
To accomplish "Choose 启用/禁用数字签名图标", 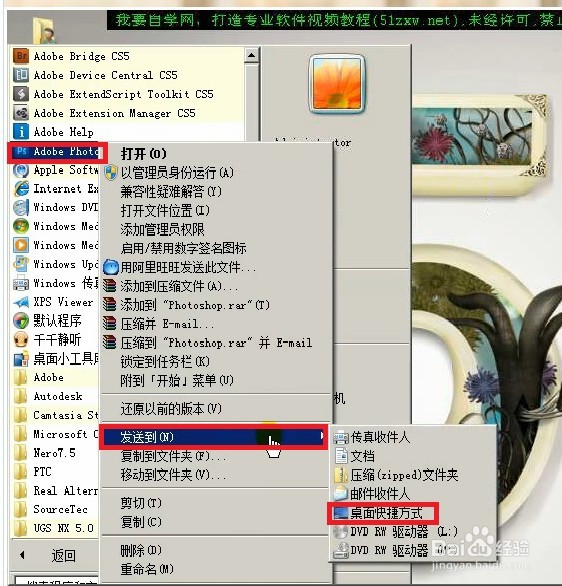I will (x=183, y=248).
